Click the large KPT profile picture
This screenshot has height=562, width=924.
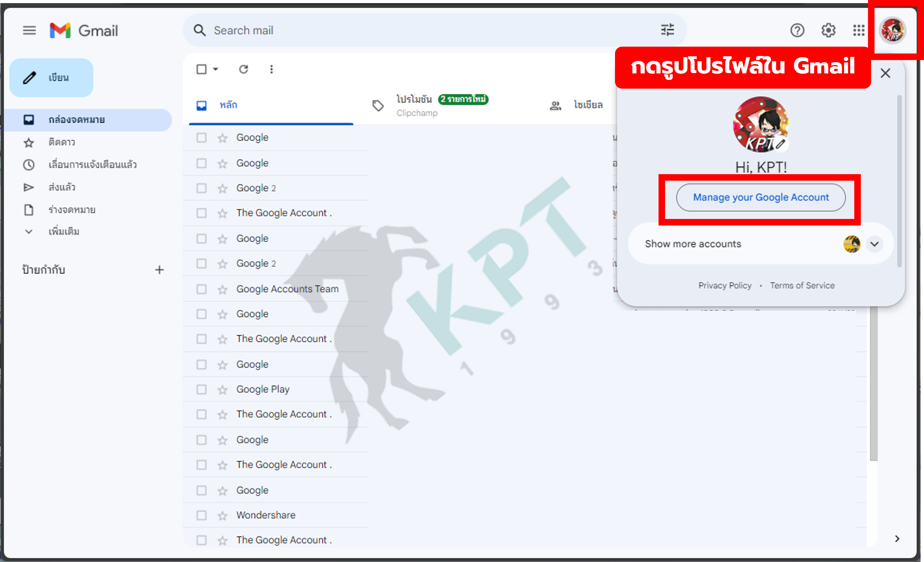click(x=761, y=125)
